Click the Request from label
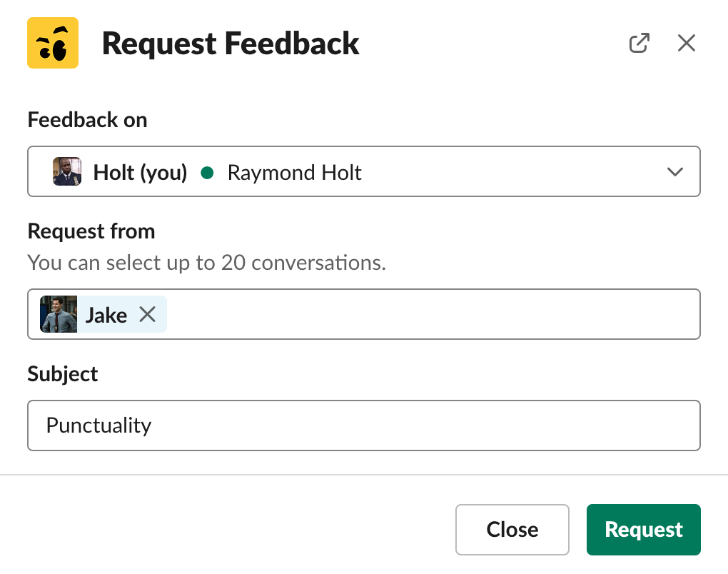Screen dimensions: 728x574 91,231
